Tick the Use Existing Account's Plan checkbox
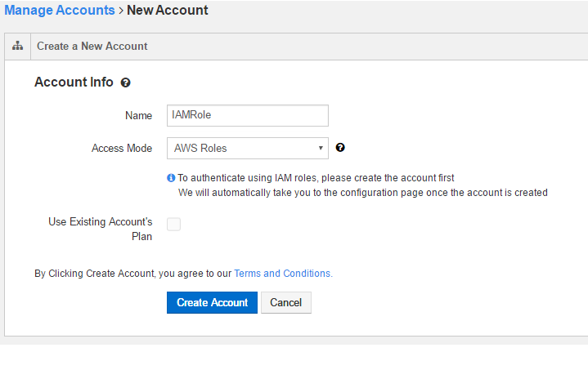 tap(173, 225)
